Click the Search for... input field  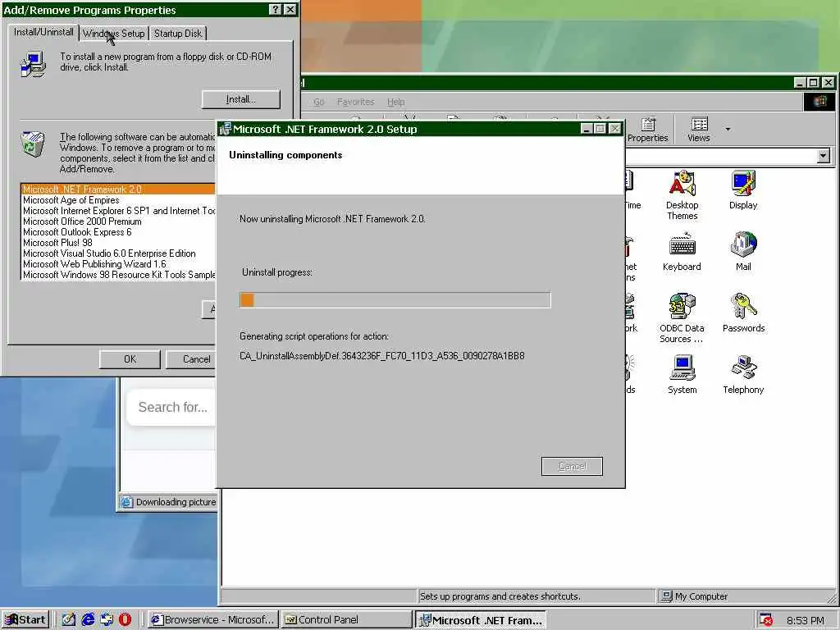[x=171, y=407]
